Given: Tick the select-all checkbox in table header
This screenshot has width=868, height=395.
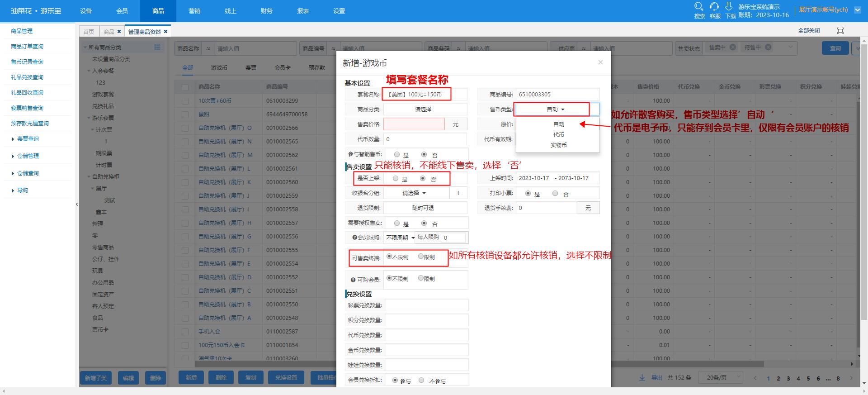Looking at the screenshot, I should (x=185, y=87).
